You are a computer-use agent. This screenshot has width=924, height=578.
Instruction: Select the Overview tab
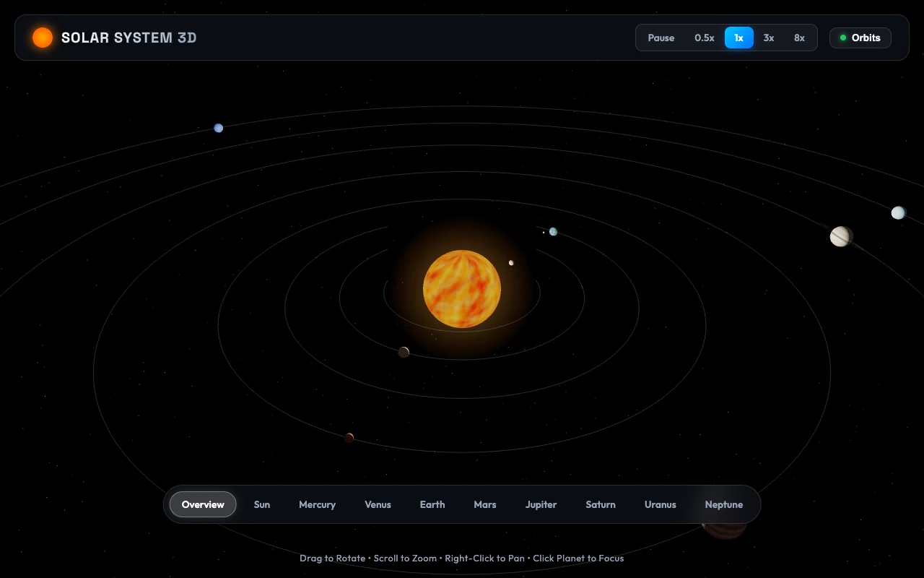click(x=203, y=504)
